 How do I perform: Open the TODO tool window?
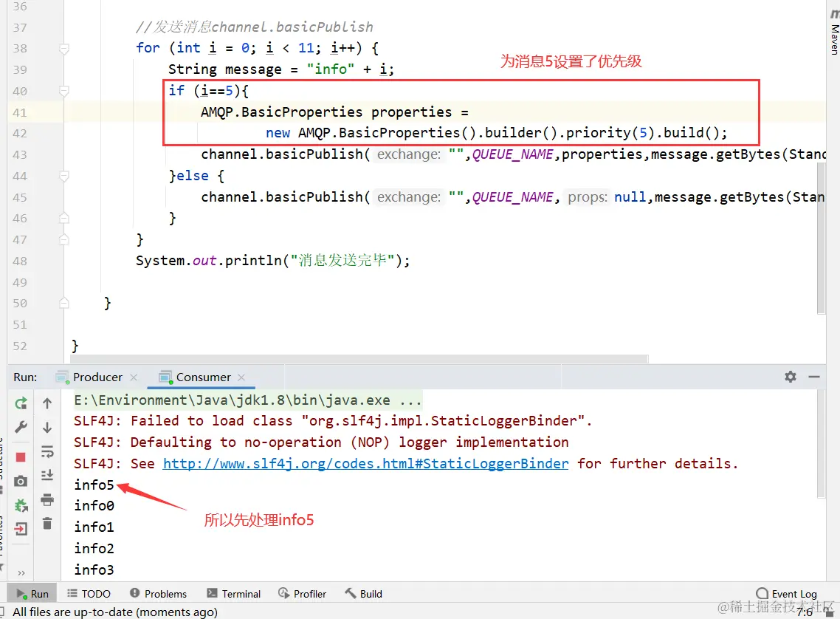click(x=89, y=594)
